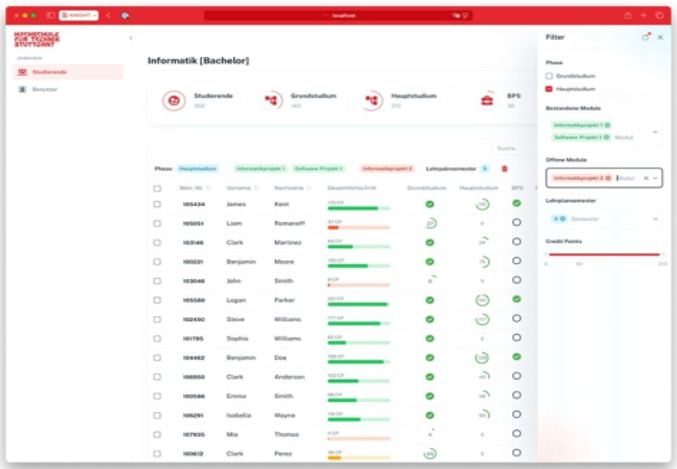This screenshot has height=469, width=677.
Task: Select the checkbox for Liam Romanoff
Action: [x=157, y=224]
